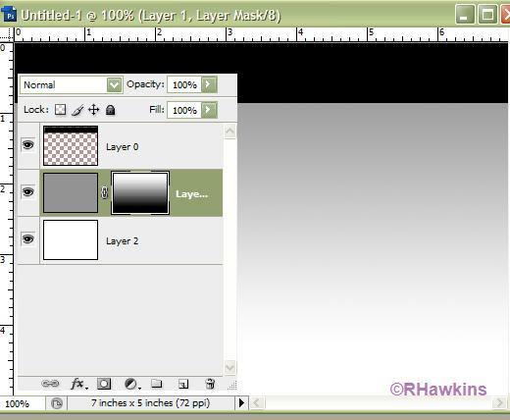Maximize the Untitled-1 document window

point(487,15)
